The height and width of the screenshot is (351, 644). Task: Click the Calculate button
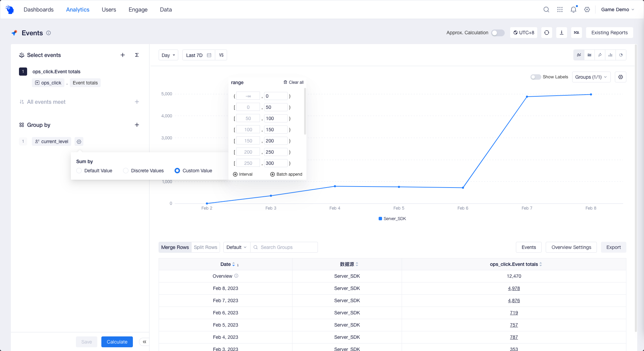[117, 342]
